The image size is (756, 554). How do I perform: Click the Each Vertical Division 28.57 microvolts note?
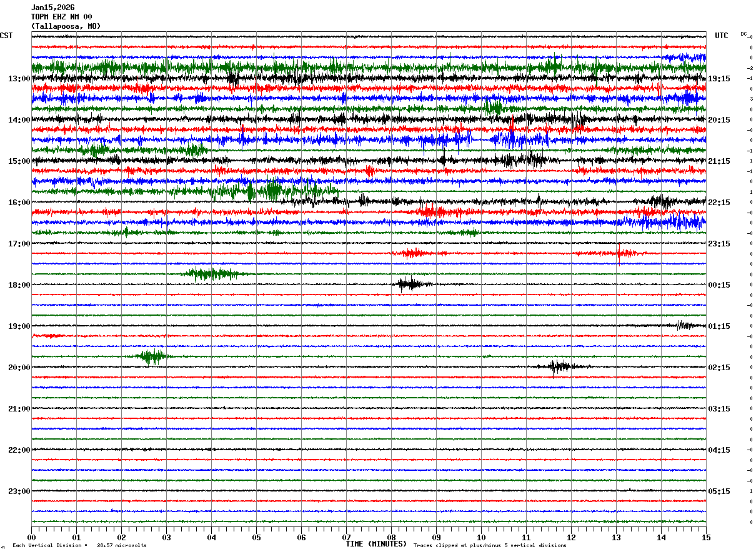point(79,545)
